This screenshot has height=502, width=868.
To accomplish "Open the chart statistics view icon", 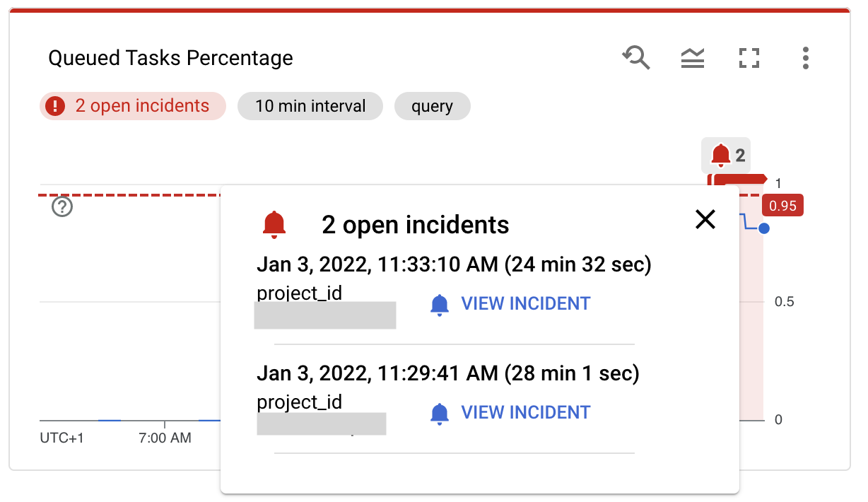I will 692,58.
